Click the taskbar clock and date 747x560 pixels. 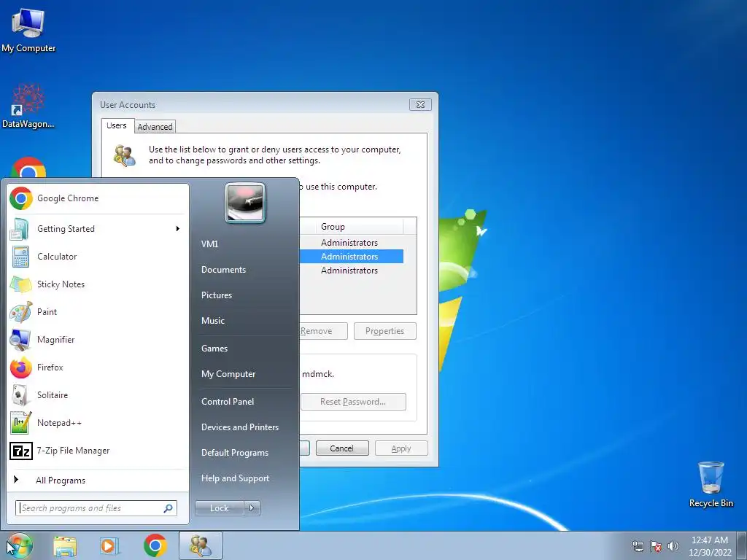pos(710,546)
